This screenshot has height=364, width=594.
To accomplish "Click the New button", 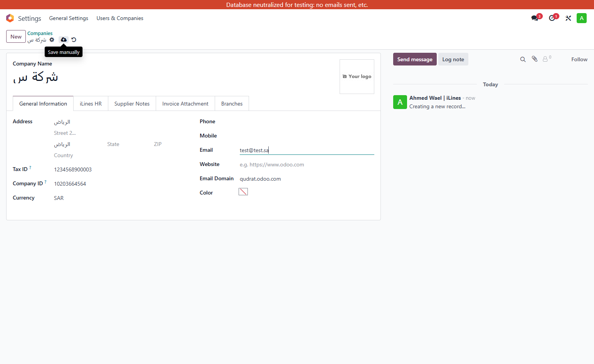I will point(16,37).
